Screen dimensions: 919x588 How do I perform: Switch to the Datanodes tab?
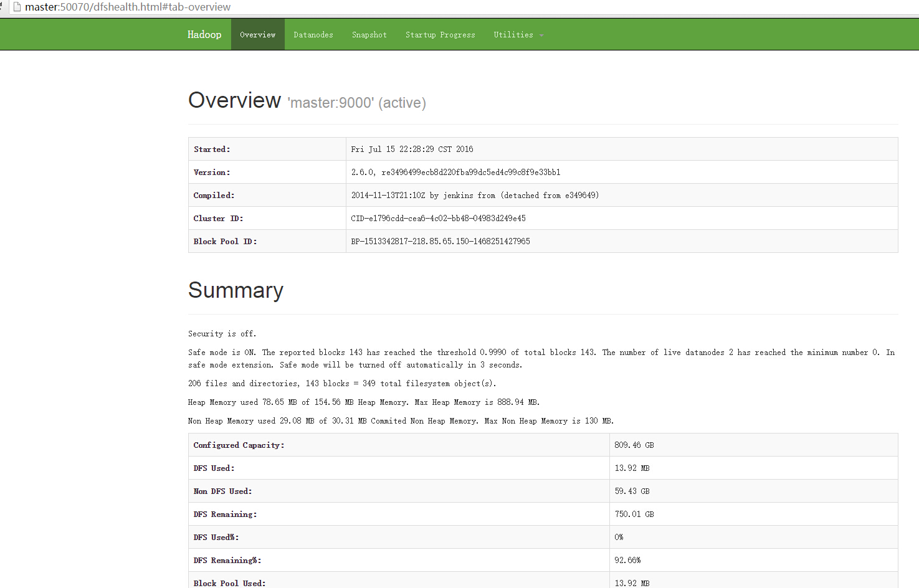click(x=313, y=34)
